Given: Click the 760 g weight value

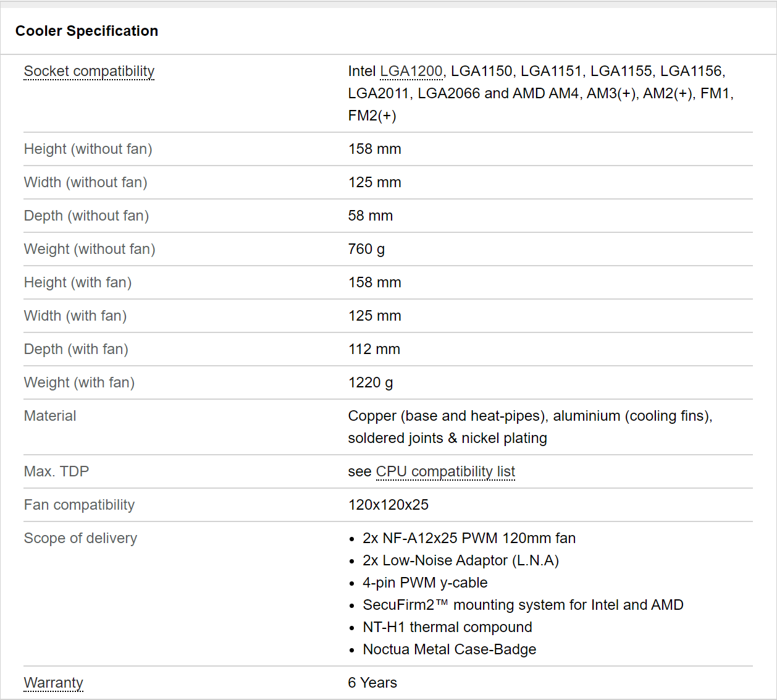Looking at the screenshot, I should [x=366, y=249].
